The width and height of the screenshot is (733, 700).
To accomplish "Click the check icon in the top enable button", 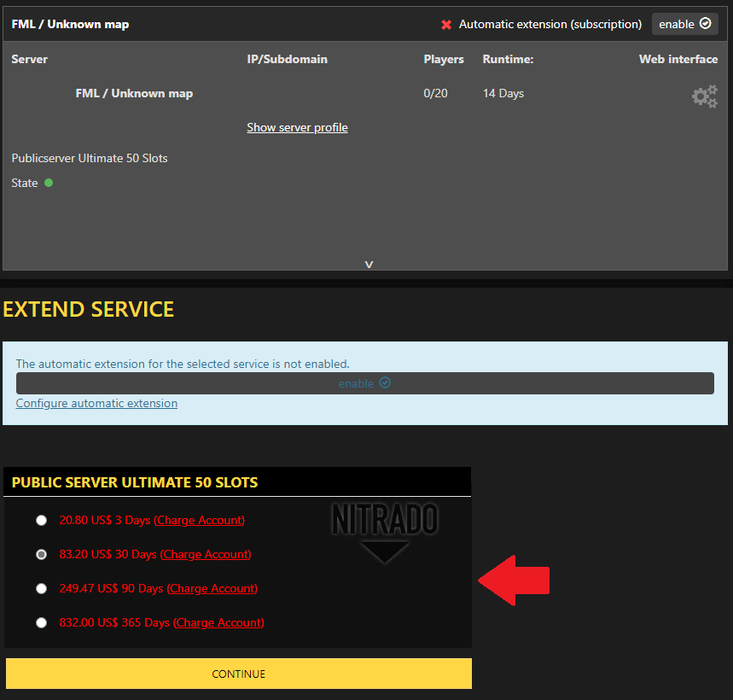I will [705, 24].
